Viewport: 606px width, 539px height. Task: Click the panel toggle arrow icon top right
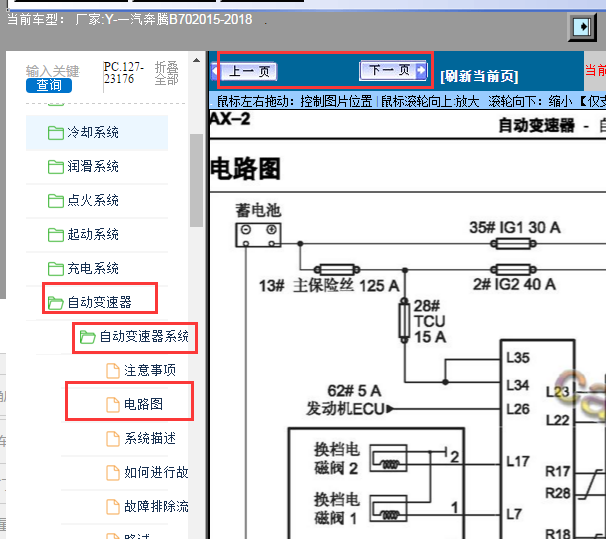[582, 27]
